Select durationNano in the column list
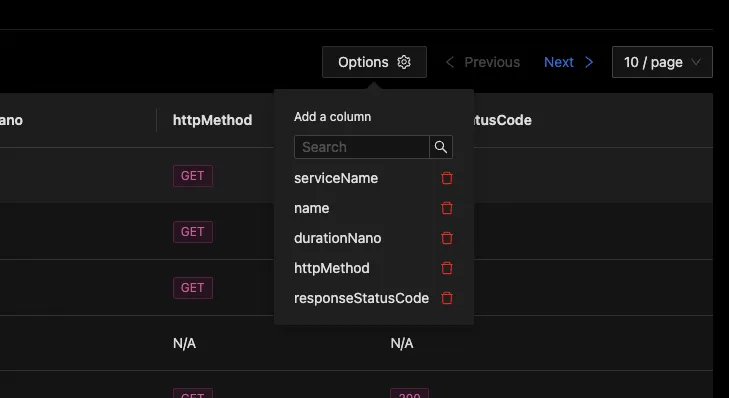Image resolution: width=729 pixels, height=398 pixels. coord(338,238)
